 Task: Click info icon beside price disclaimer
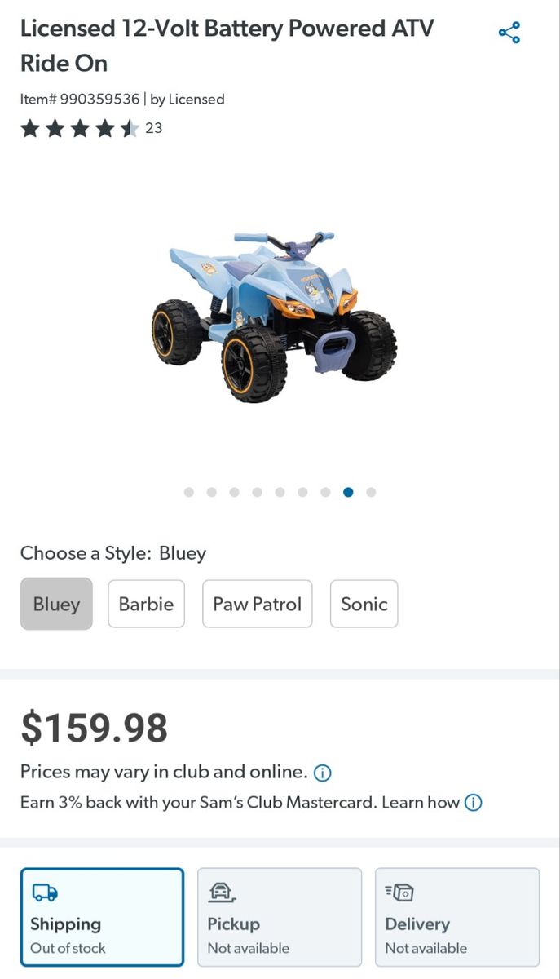pos(323,772)
